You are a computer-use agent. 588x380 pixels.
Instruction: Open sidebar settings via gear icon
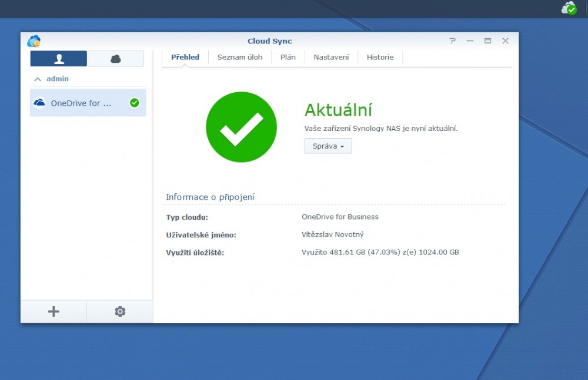[120, 312]
